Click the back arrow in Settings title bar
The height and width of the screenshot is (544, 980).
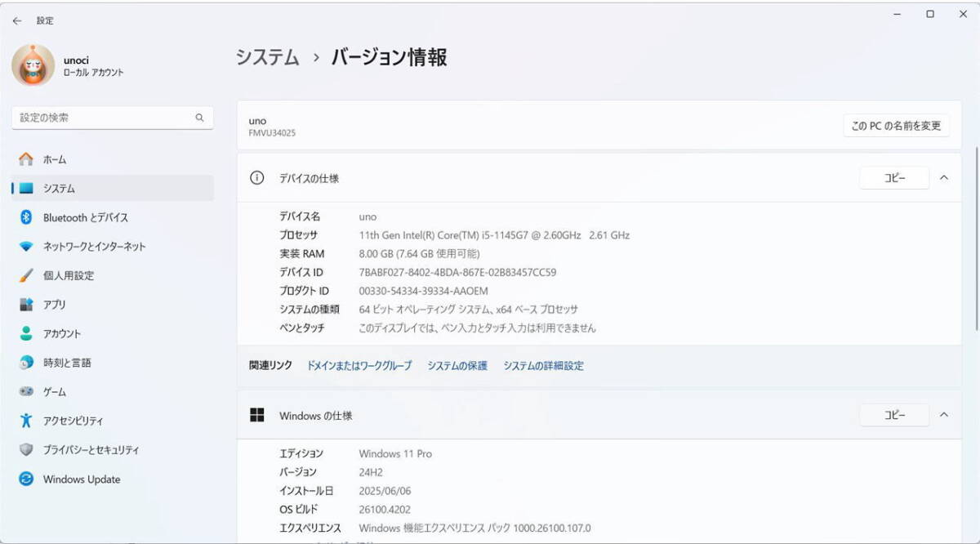coord(17,20)
